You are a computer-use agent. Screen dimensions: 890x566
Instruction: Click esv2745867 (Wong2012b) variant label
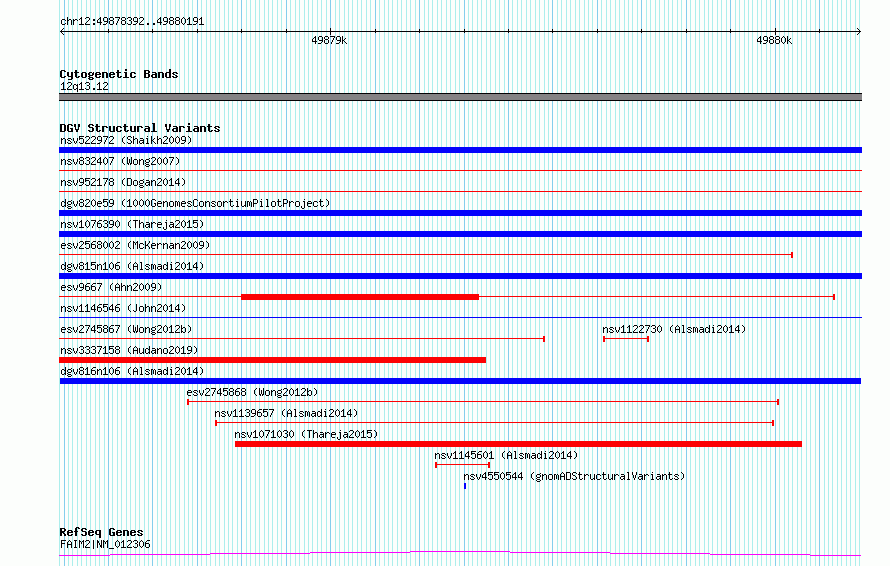[x=126, y=329]
